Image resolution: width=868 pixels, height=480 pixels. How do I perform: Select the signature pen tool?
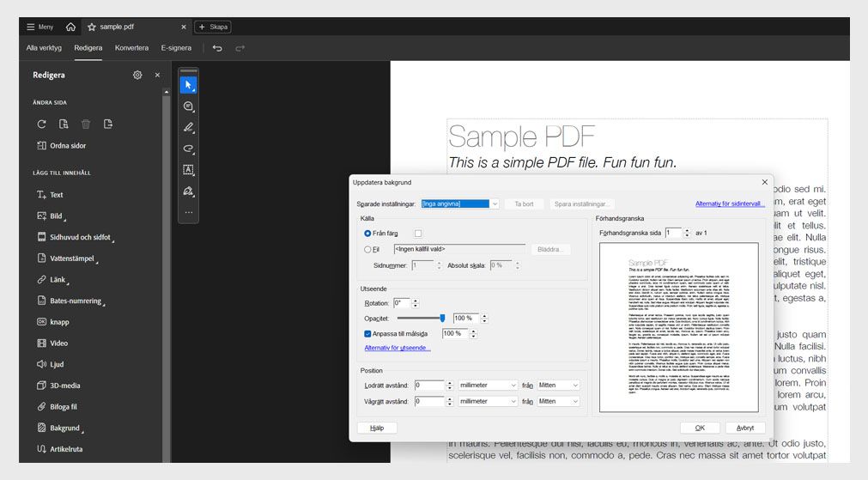(188, 191)
